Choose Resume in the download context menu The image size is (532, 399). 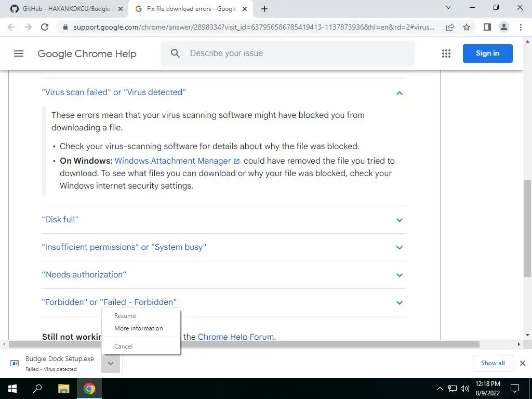[x=141, y=315]
